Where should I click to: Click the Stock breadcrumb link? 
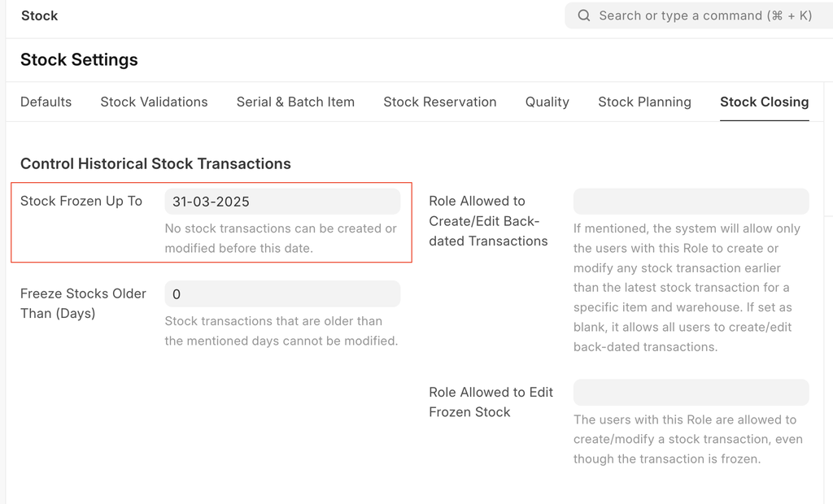(x=39, y=15)
